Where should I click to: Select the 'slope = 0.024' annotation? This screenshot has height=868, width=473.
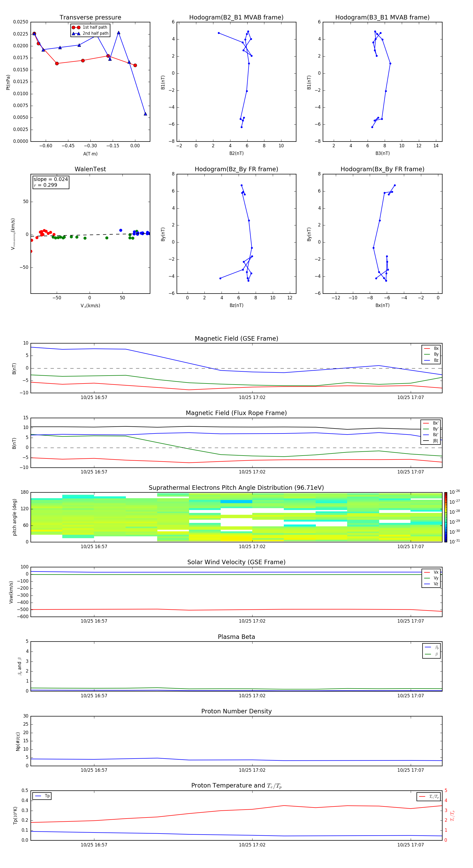tap(51, 179)
